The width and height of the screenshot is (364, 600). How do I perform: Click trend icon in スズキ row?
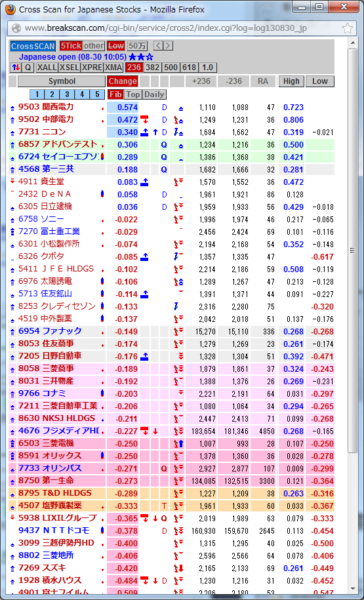(x=178, y=569)
